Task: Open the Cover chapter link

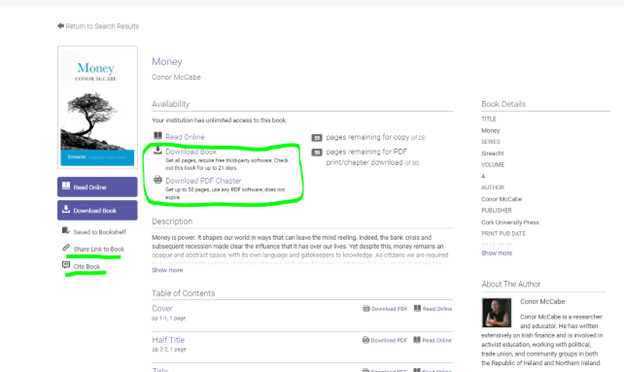Action: coord(162,308)
